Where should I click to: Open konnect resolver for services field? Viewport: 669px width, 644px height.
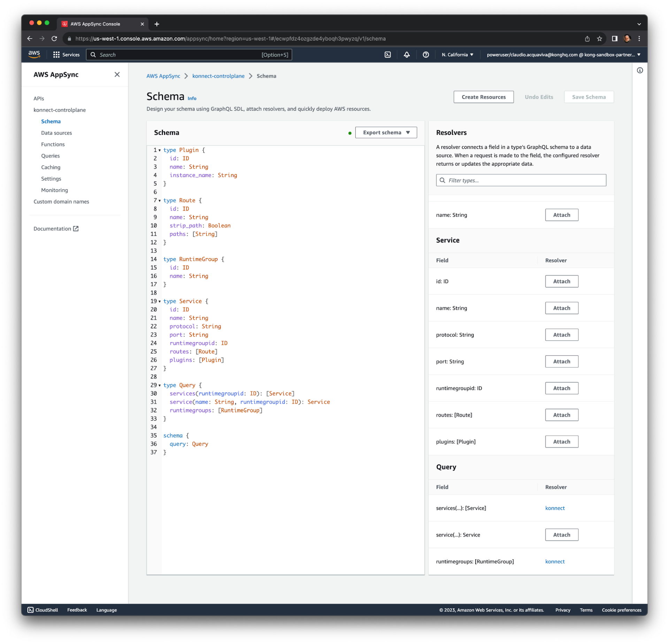[x=555, y=508]
